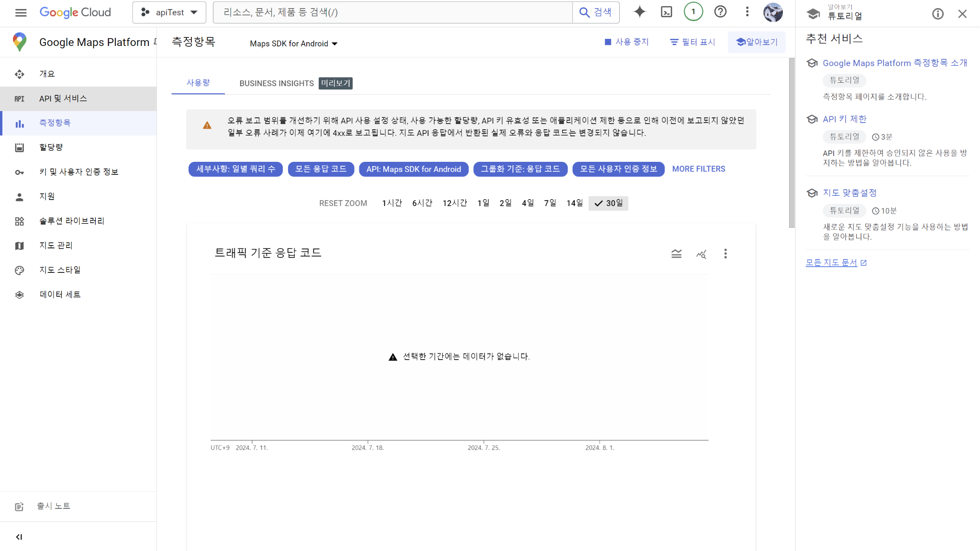Open Google Maps Platform 측정항목 소개 tutorial
Image resolution: width=980 pixels, height=551 pixels.
click(895, 63)
